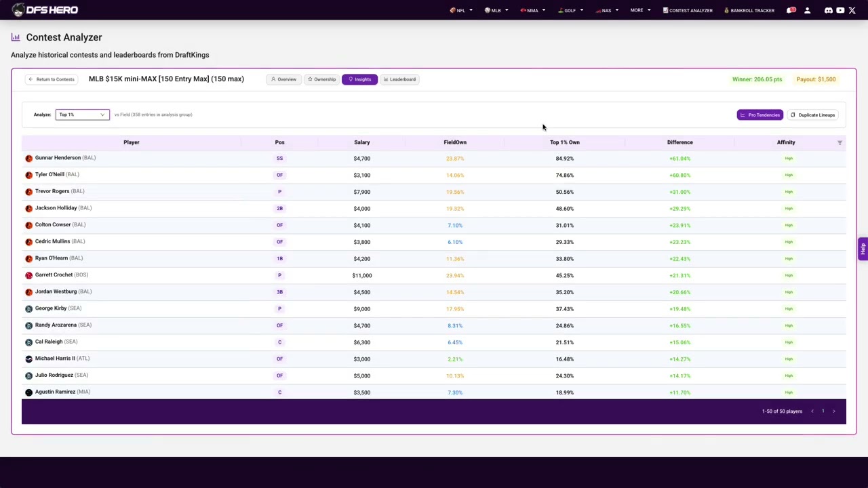
Task: Click the Duplicate Lineups button
Action: [812, 115]
